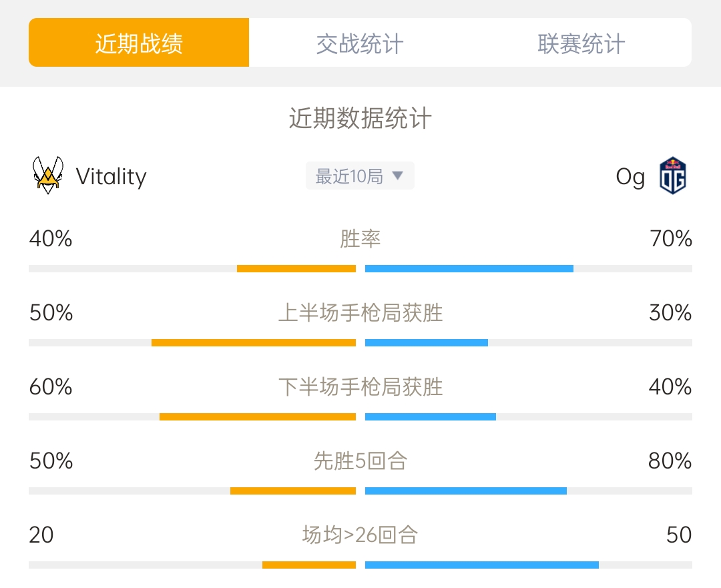Click the Vitality bee team logo

48,175
